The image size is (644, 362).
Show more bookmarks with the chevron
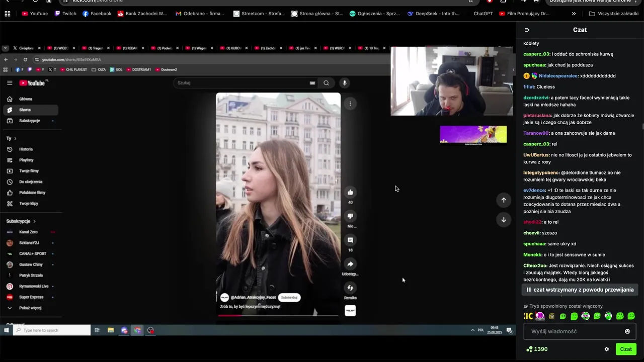click(574, 14)
